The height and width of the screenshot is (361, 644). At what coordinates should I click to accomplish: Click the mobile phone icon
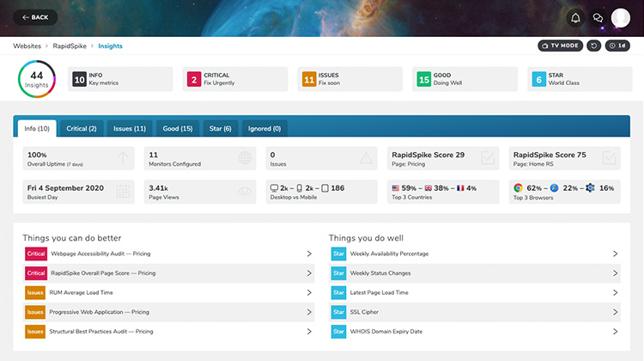[300, 188]
